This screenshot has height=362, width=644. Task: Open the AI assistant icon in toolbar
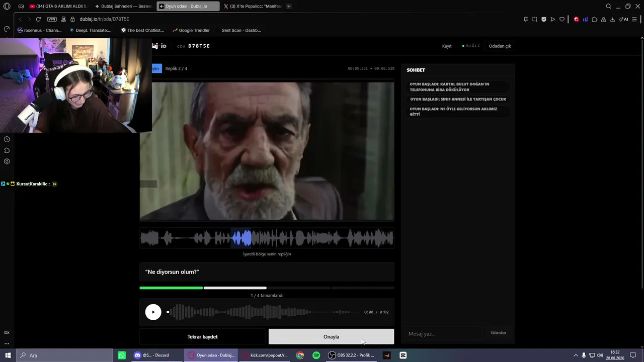(x=623, y=19)
